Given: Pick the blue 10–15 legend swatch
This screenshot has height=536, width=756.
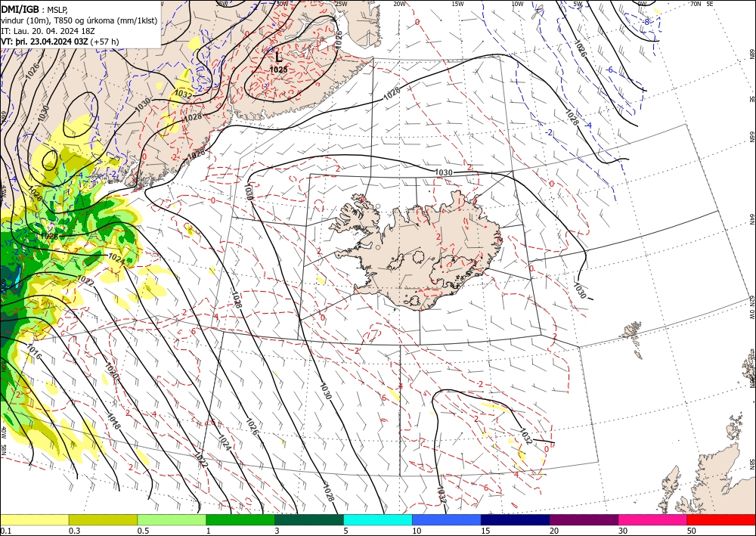Looking at the screenshot, I should click(x=447, y=519).
